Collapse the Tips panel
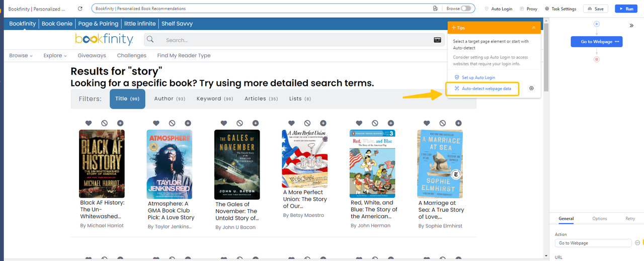This screenshot has height=261, width=644. 534,28
